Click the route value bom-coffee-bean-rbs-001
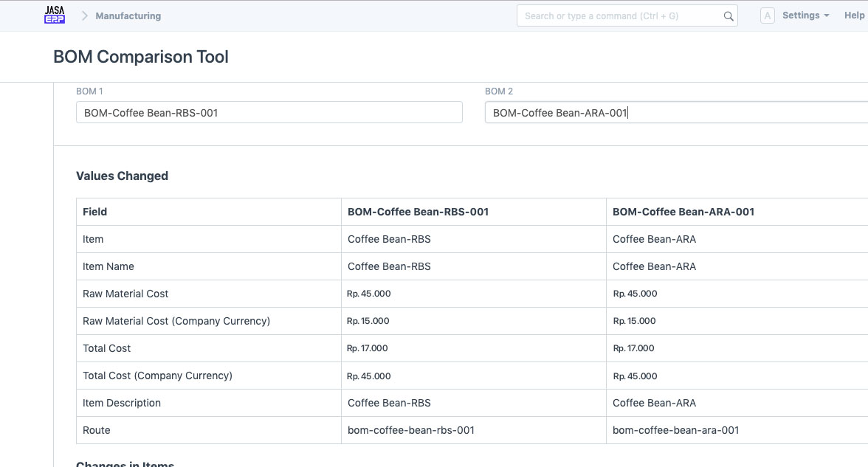 coord(410,430)
